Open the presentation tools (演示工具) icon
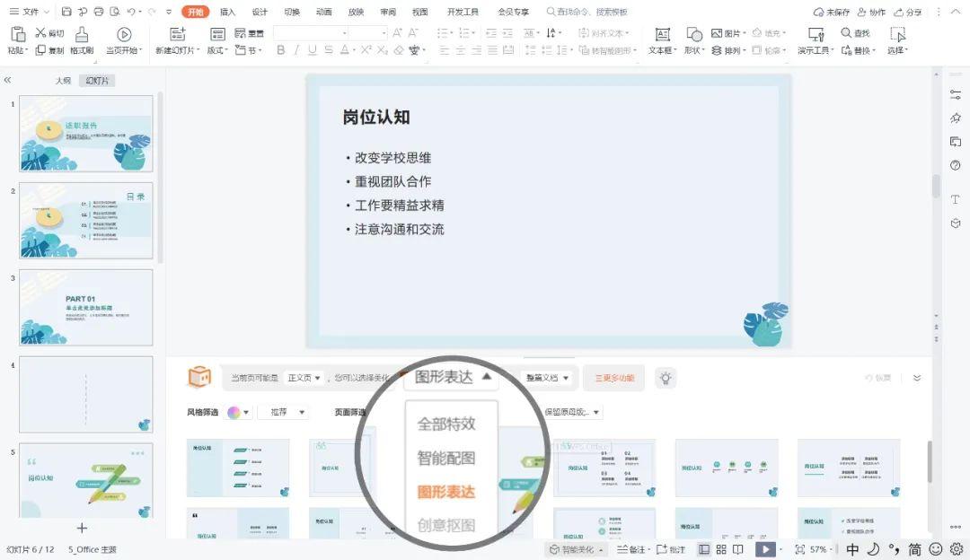The image size is (970, 560). [816, 35]
